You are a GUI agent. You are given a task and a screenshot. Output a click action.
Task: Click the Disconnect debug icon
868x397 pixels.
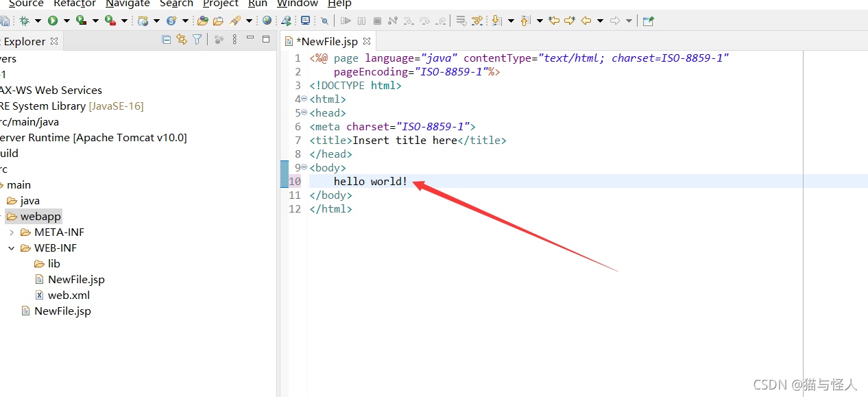click(x=393, y=21)
